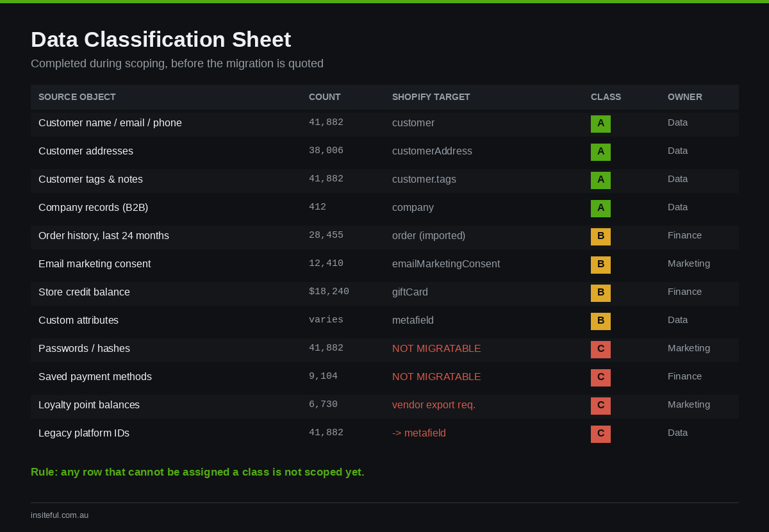This screenshot has height=532, width=769.
Task: Click Marketing owner for Email marketing consent
Action: click(689, 263)
